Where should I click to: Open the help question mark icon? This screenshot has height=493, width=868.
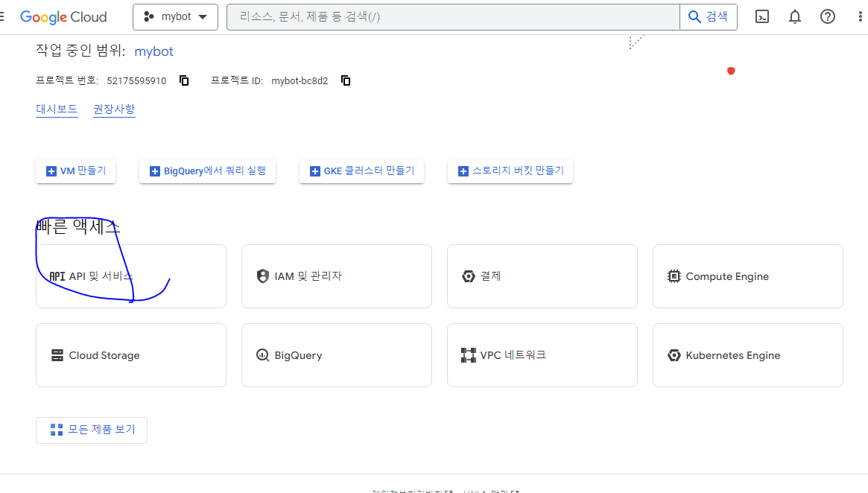[x=828, y=16]
